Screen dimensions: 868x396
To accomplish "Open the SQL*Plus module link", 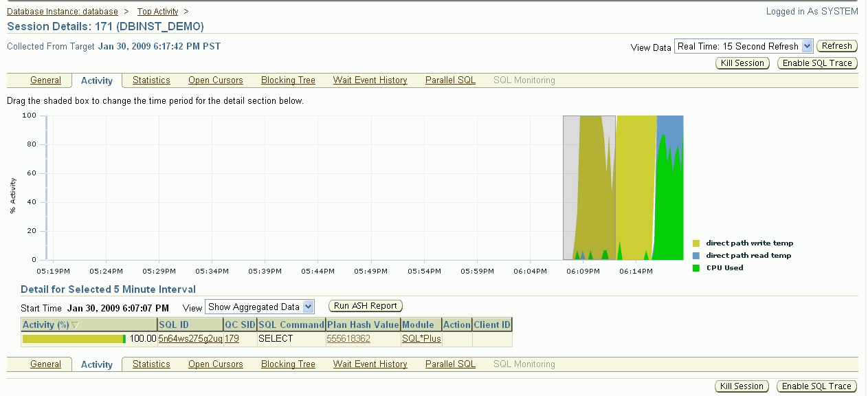I will pyautogui.click(x=420, y=338).
